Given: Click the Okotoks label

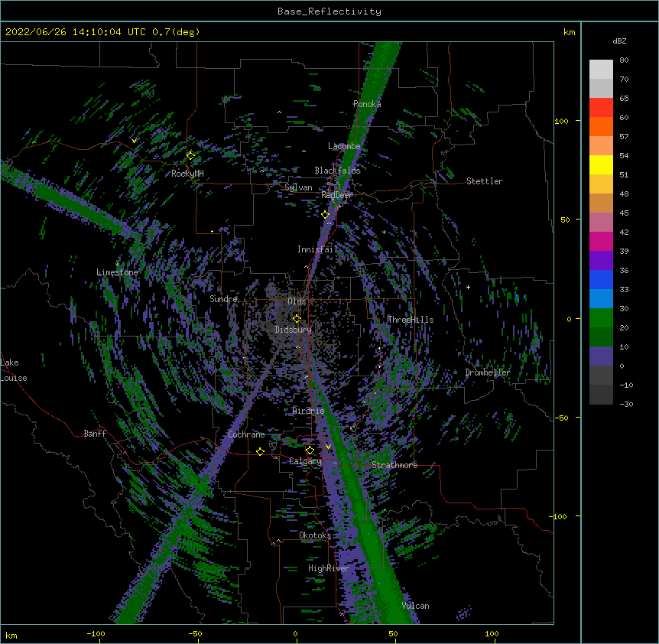Looking at the screenshot, I should [x=315, y=535].
